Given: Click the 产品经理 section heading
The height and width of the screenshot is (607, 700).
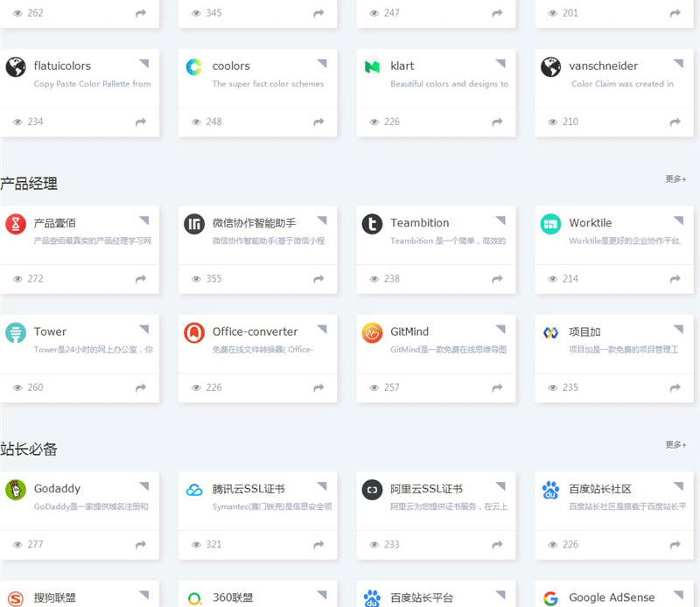Looking at the screenshot, I should [x=29, y=184].
